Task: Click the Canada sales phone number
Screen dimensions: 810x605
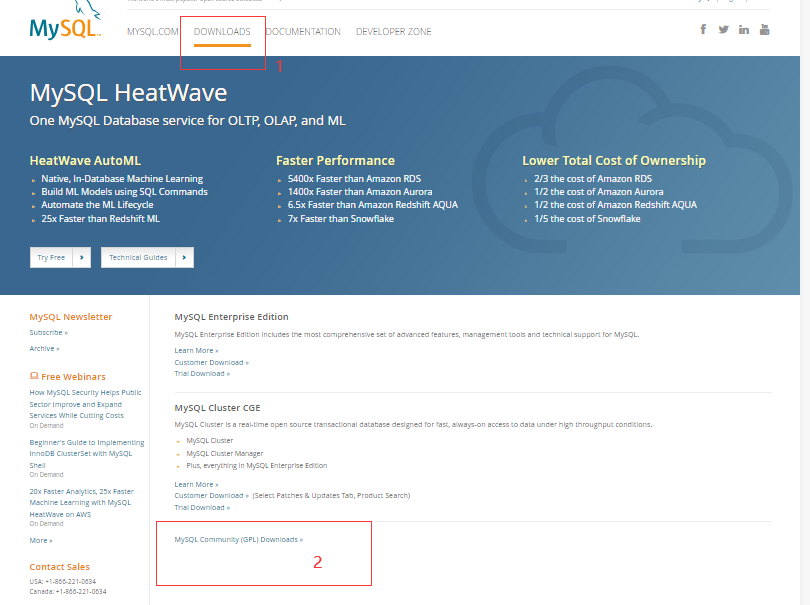Action: pos(68,592)
